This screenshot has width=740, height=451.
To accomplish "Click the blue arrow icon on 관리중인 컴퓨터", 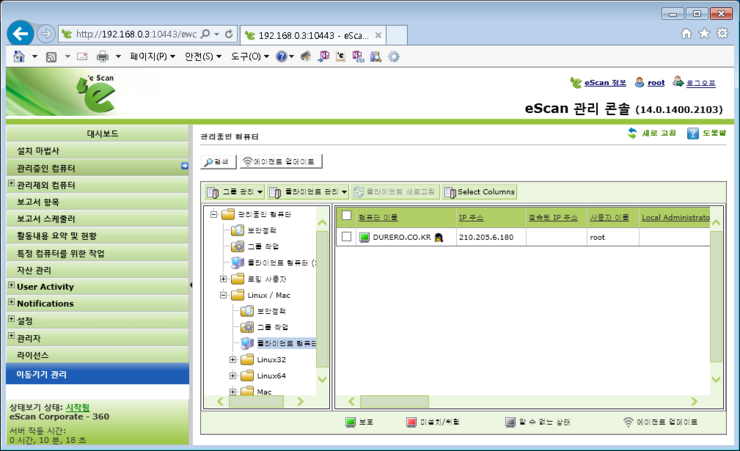I will click(185, 166).
